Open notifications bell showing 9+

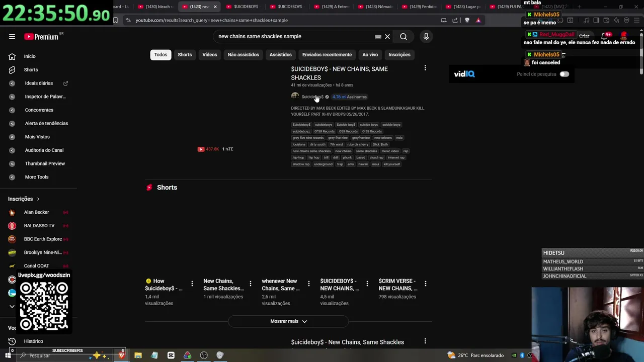point(605,36)
